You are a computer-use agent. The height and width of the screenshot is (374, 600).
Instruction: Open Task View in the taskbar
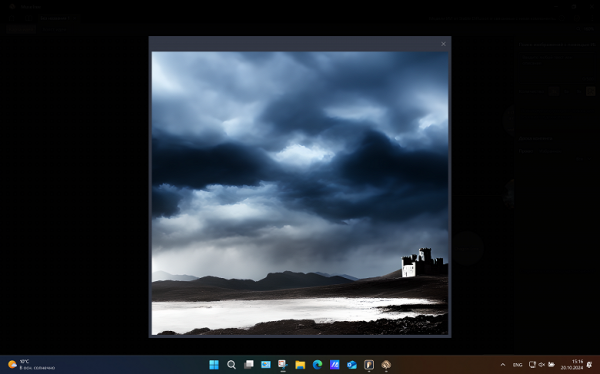tap(249, 364)
